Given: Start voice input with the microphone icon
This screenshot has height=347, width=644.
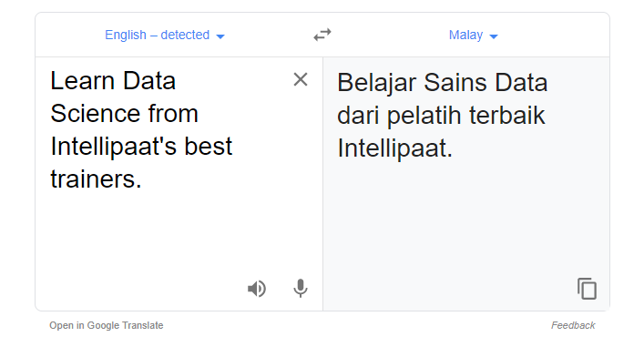Looking at the screenshot, I should [301, 289].
